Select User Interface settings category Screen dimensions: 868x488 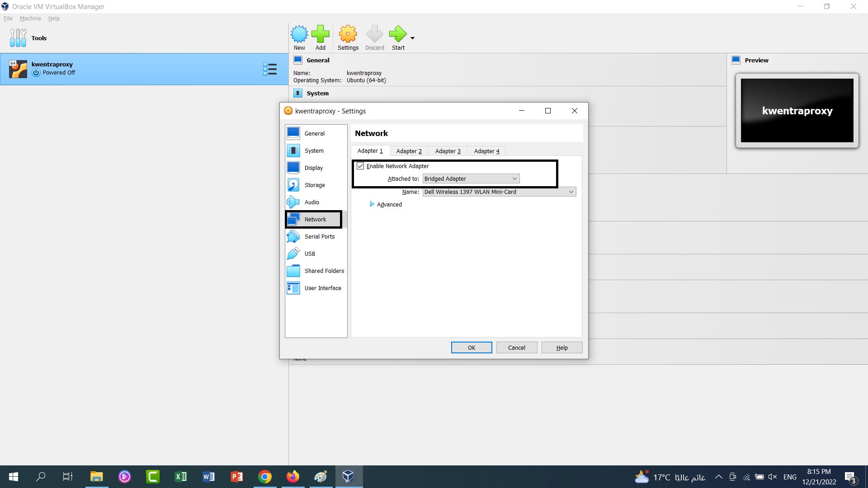316,288
